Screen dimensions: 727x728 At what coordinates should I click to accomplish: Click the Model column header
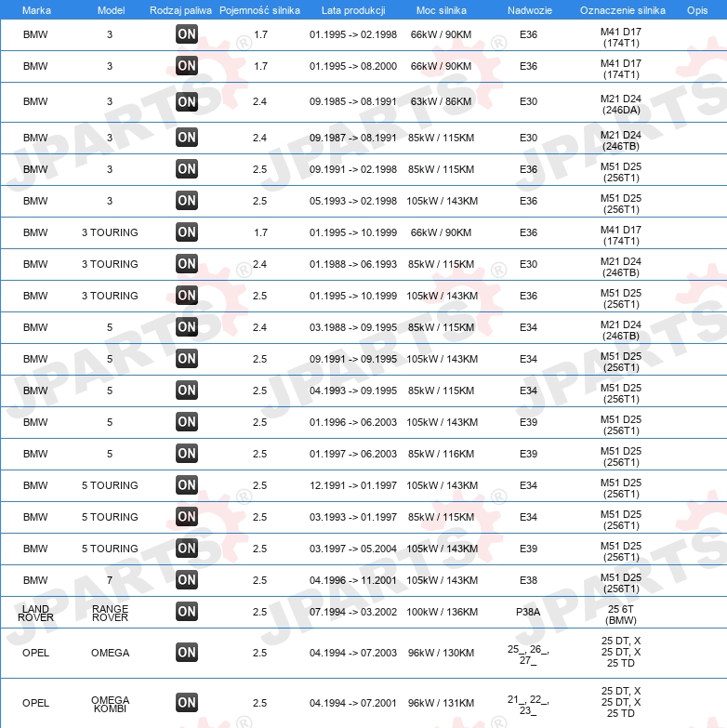coord(111,10)
